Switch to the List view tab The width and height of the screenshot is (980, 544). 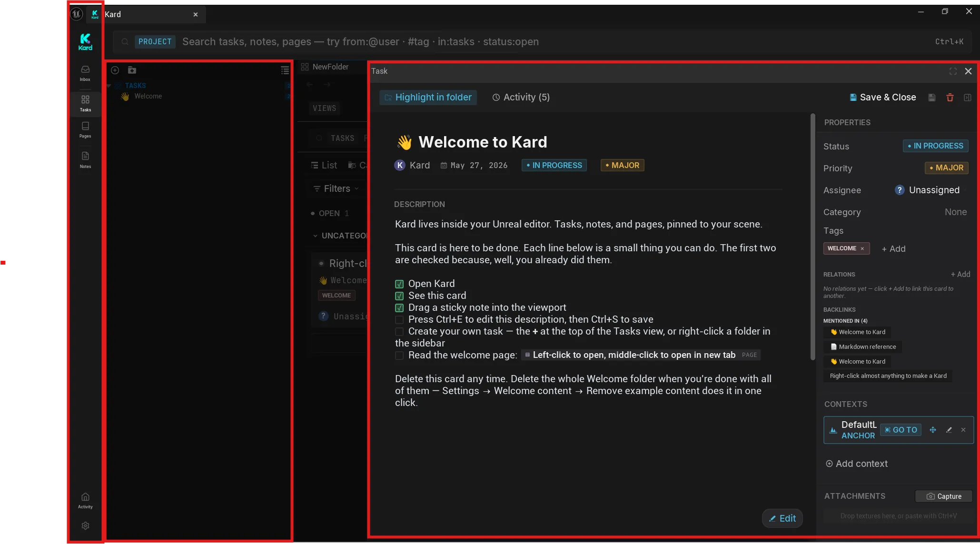pyautogui.click(x=324, y=165)
